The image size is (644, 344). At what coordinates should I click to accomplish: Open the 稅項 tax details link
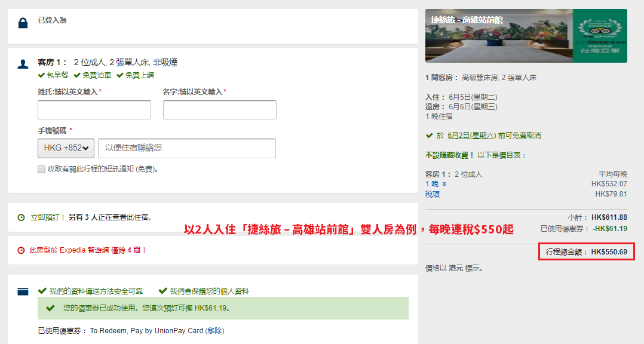pos(433,194)
